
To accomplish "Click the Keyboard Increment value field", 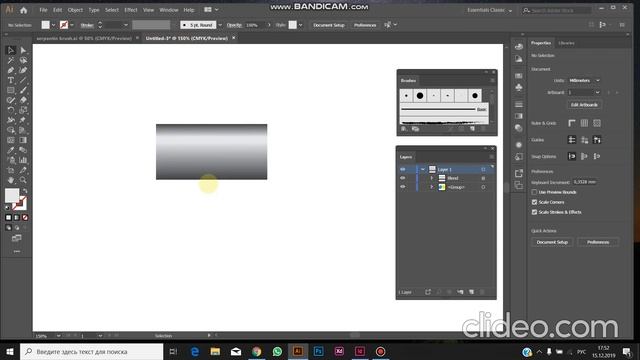I will pos(584,182).
